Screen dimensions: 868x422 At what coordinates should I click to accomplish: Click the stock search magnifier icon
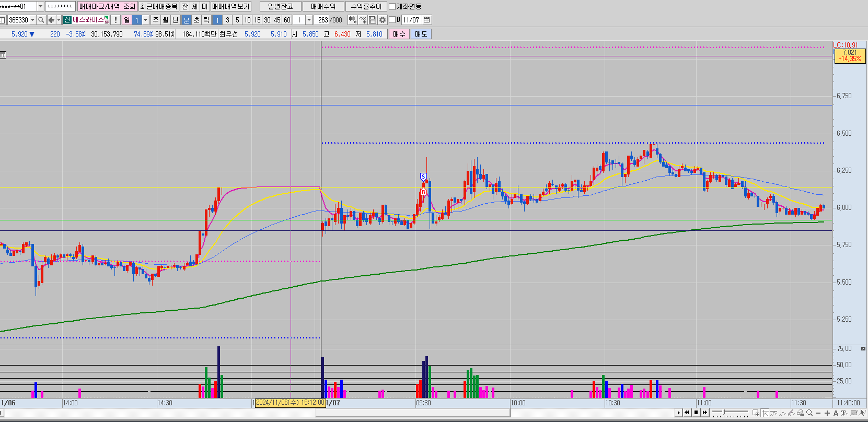tap(41, 20)
